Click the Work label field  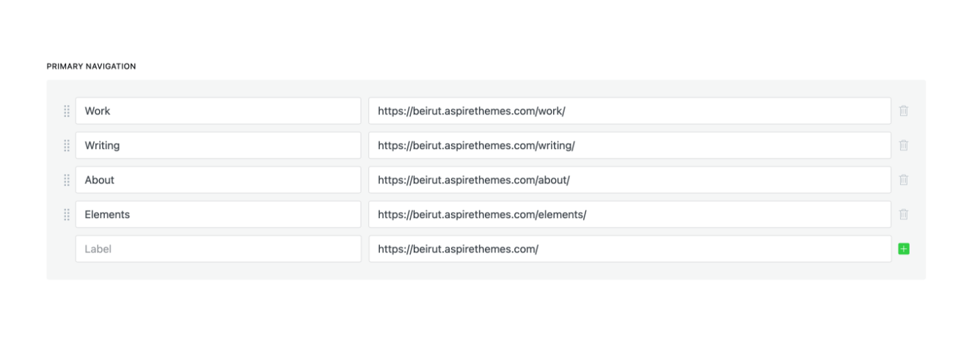(218, 111)
